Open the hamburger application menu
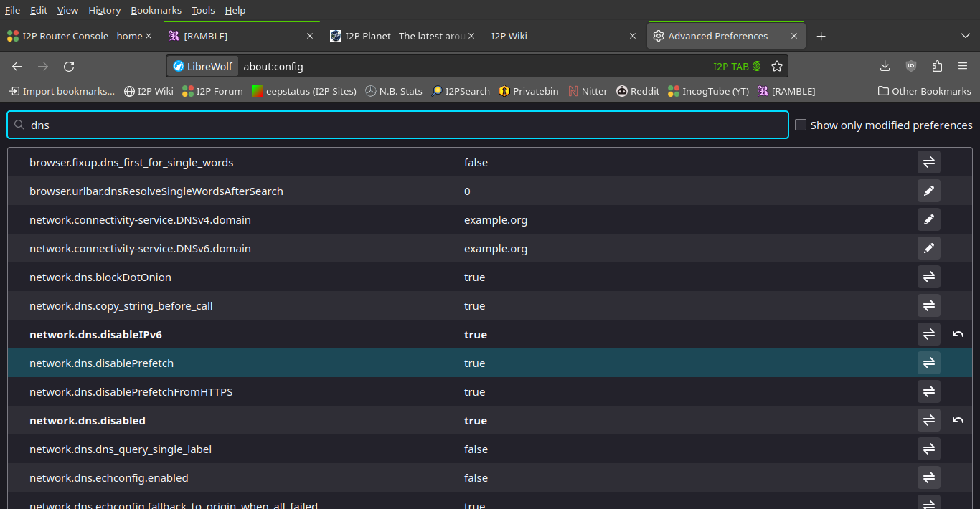This screenshot has height=509, width=980. coord(963,66)
